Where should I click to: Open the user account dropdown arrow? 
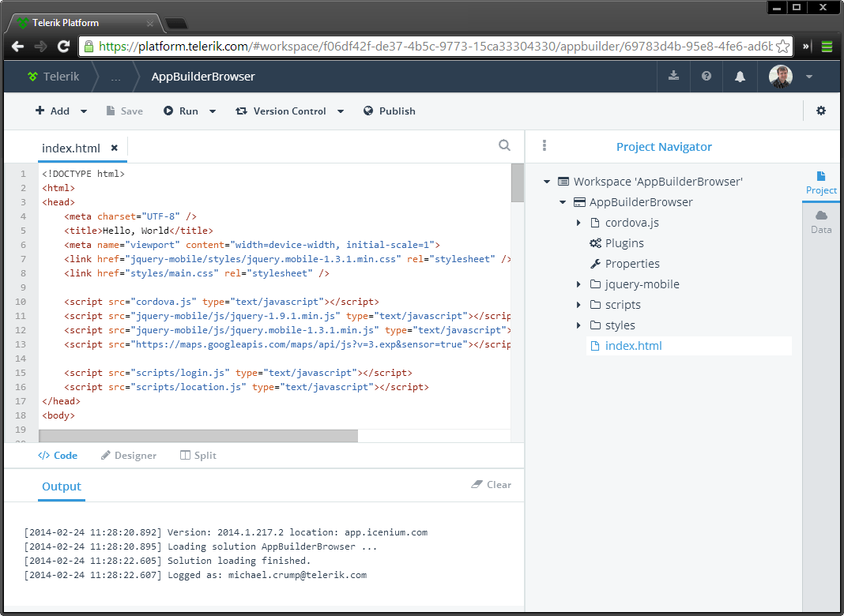809,77
